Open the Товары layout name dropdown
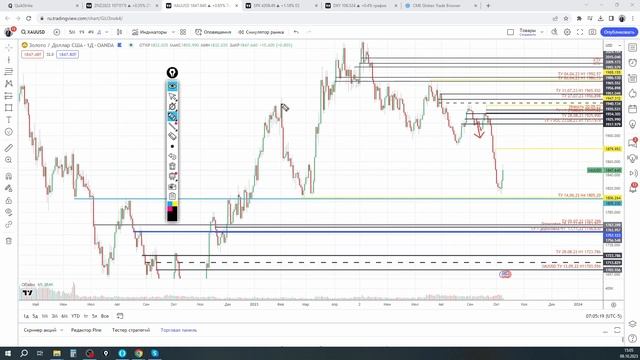Screen dimensions: 640x360 531,32
